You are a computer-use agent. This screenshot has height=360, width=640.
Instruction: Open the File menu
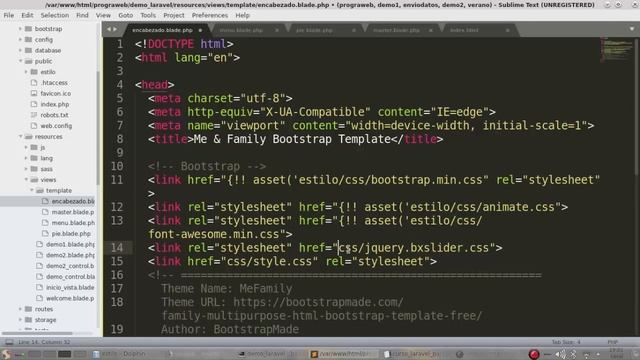(9, 15)
